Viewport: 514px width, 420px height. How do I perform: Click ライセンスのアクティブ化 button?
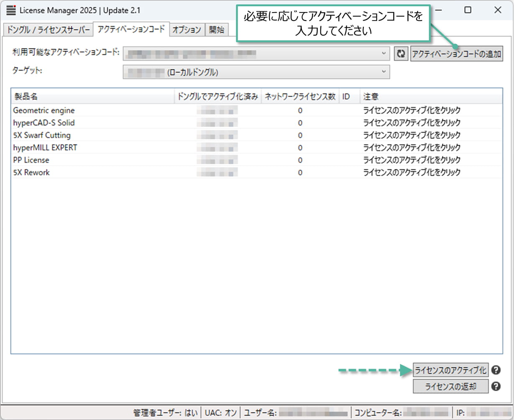pos(451,370)
